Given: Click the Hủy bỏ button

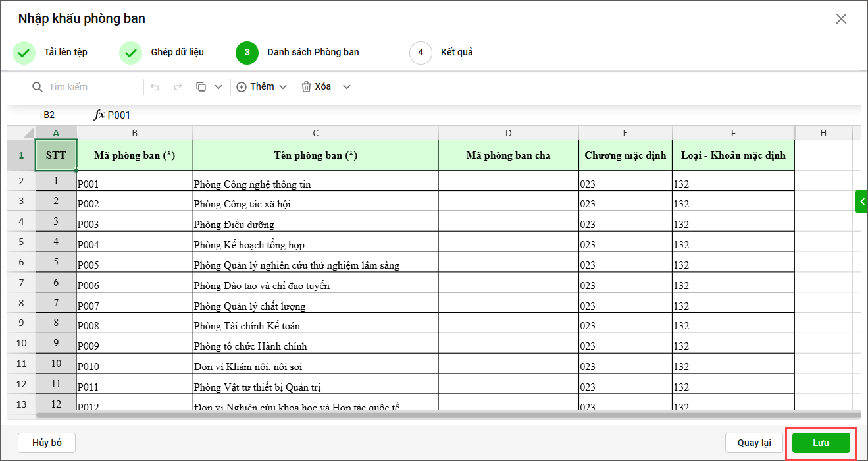Looking at the screenshot, I should (47, 443).
